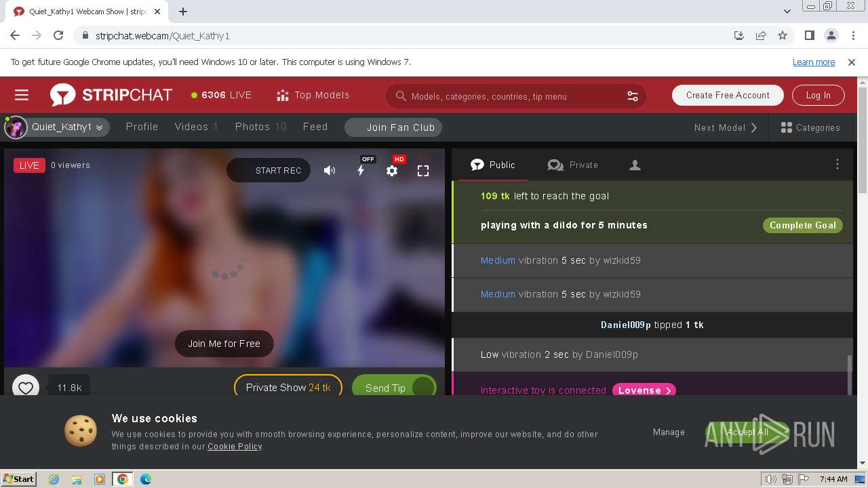The image size is (868, 488).
Task: Open the Videos tab
Action: (196, 127)
